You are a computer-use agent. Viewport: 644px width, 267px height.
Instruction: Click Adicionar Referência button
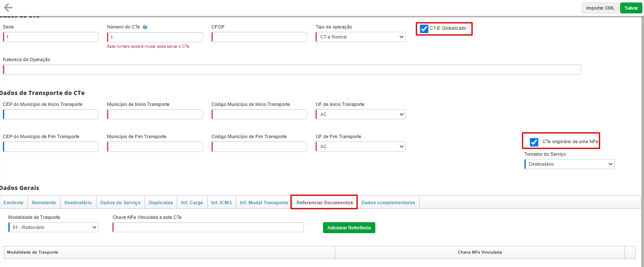(349, 228)
